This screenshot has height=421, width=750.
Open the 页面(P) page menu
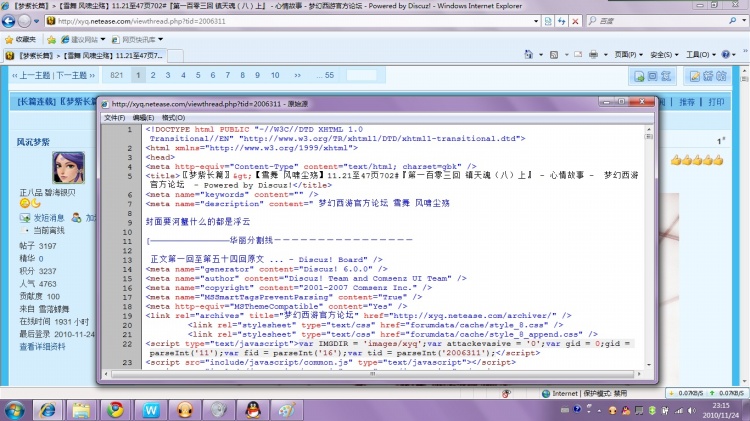tap(629, 55)
